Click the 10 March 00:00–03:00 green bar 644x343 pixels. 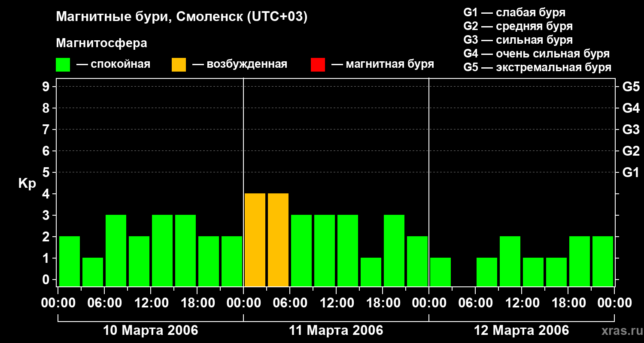coord(70,262)
